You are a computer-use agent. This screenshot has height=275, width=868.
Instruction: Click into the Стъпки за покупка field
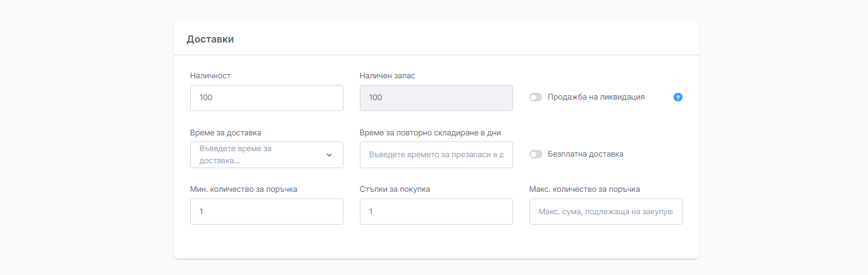pyautogui.click(x=436, y=211)
